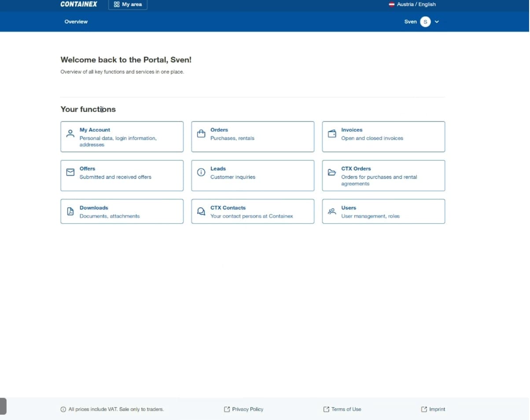Click the chat bubbles icon for CTX Contacts
530x420 pixels.
click(x=201, y=211)
